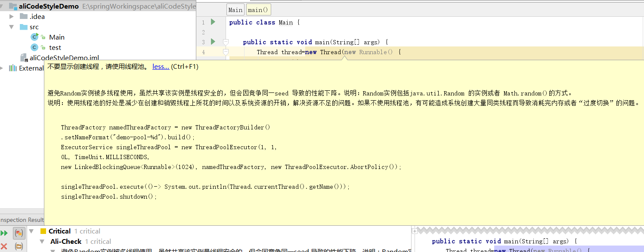Collapse the Ali-Check inspection node
644x252 pixels.
[42, 242]
